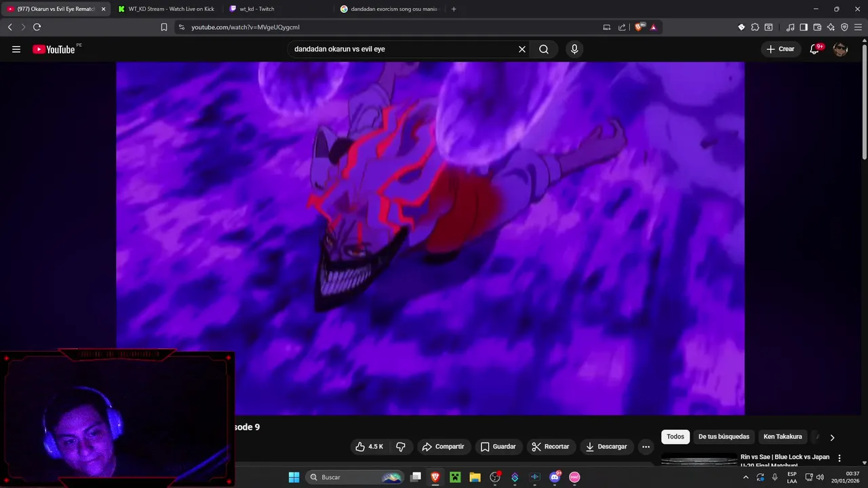Viewport: 868px width, 488px height.
Task: Open the Leo AI sparkle icon
Action: click(x=831, y=27)
